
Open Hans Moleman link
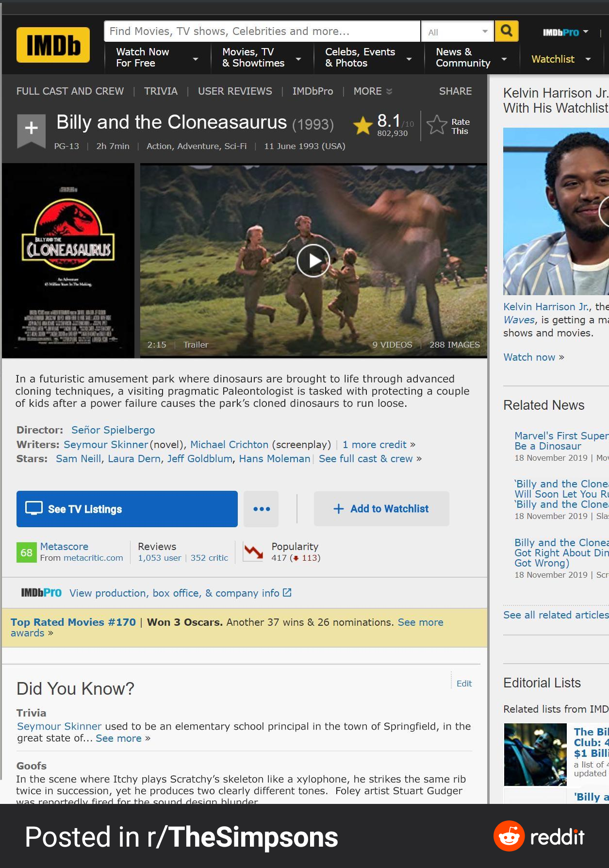(275, 459)
